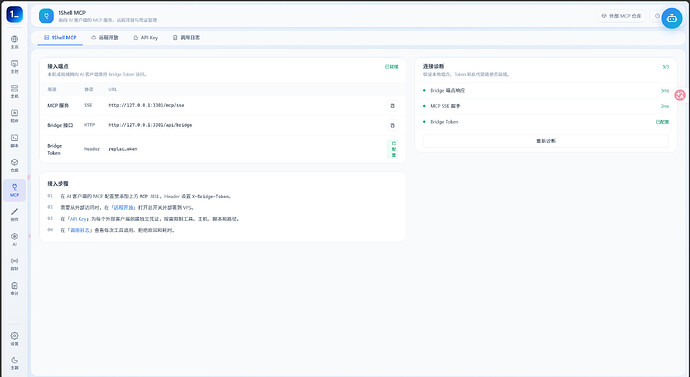Copy the Bridge interface HTTP URL
Screen dimensions: 690x377
tap(393, 125)
